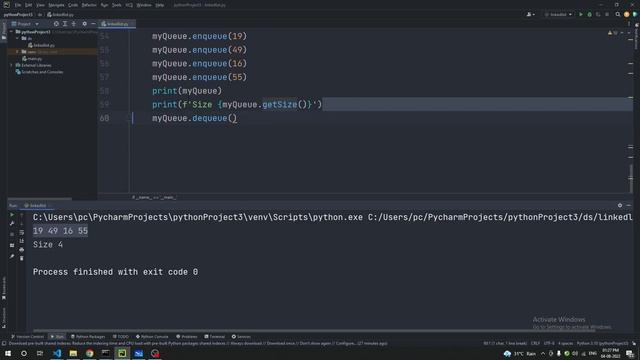Select the linkedlist.py editor tab

point(118,24)
